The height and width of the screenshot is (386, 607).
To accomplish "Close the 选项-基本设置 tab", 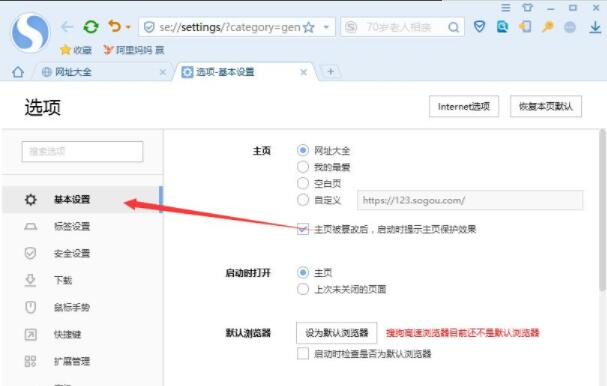I will pos(304,72).
